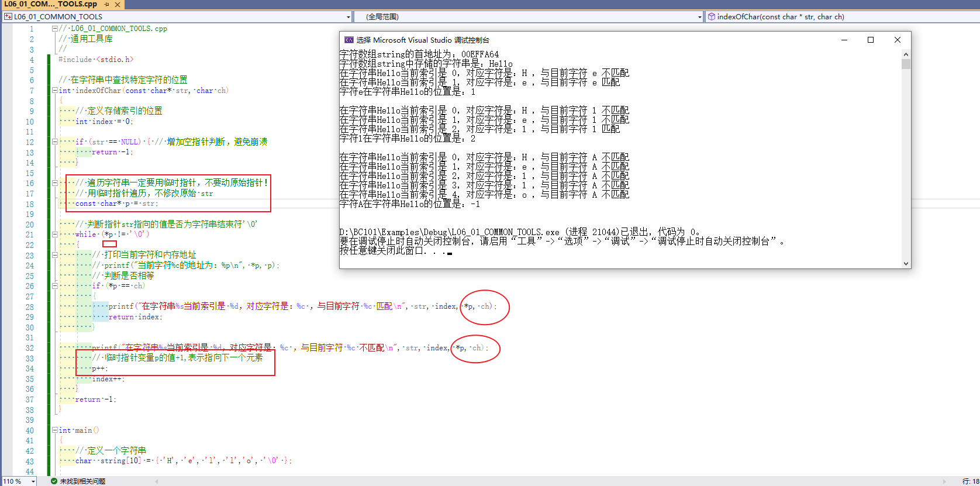
Task: Click the 'p++;' statement on line 34
Action: [99, 368]
